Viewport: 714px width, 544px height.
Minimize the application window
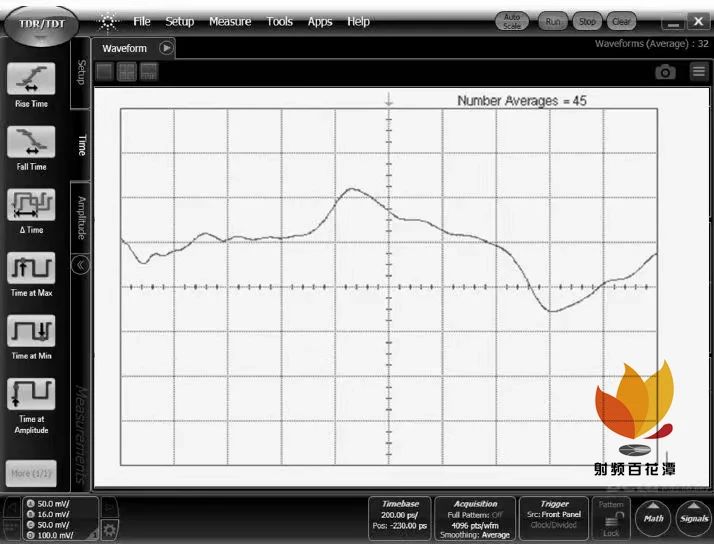point(673,22)
